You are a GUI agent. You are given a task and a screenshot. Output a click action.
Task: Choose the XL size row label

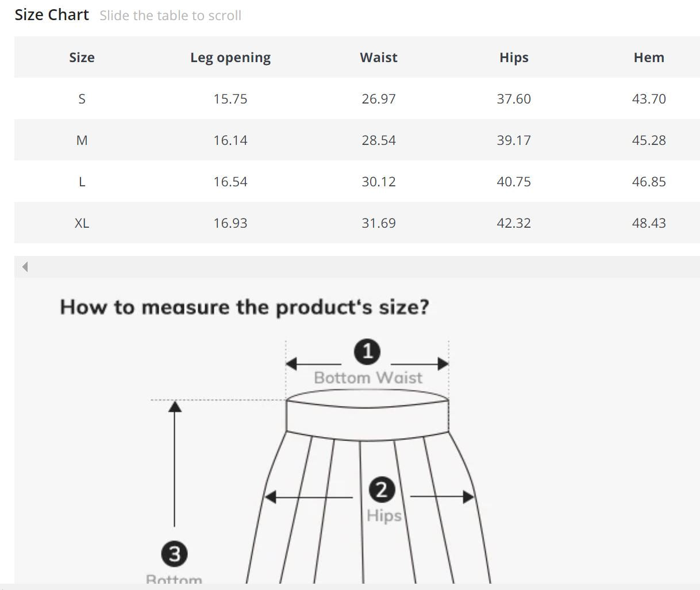click(x=82, y=223)
